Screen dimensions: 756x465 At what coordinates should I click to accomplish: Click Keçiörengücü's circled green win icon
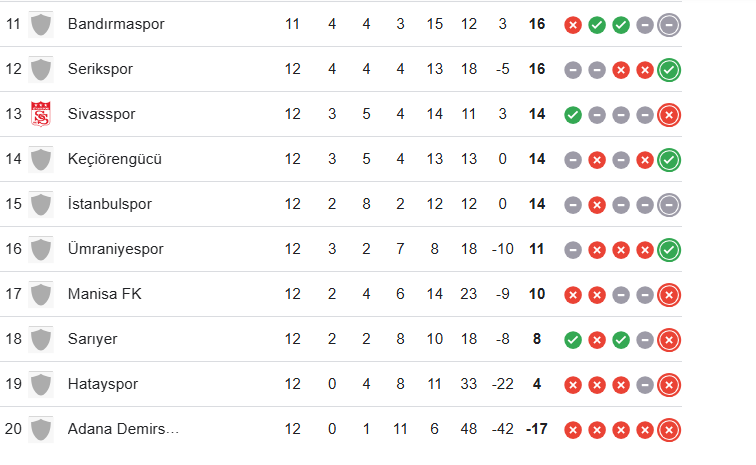670,160
